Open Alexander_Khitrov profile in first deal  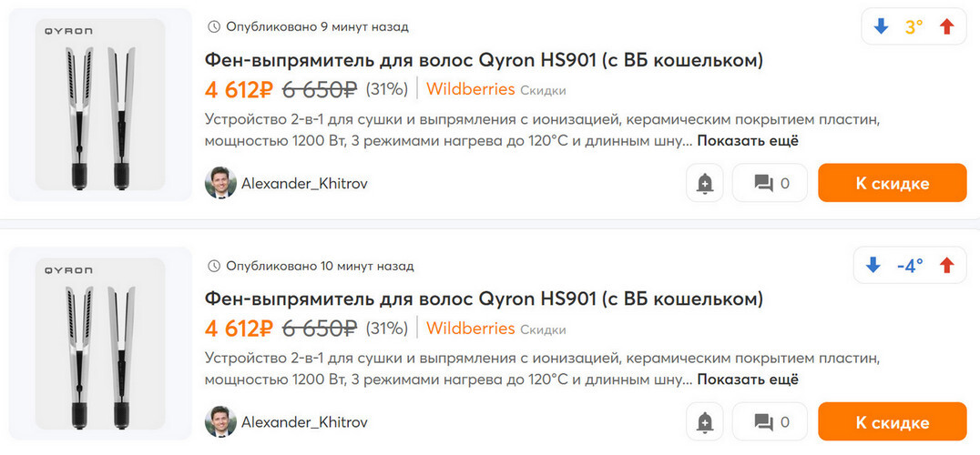[304, 183]
